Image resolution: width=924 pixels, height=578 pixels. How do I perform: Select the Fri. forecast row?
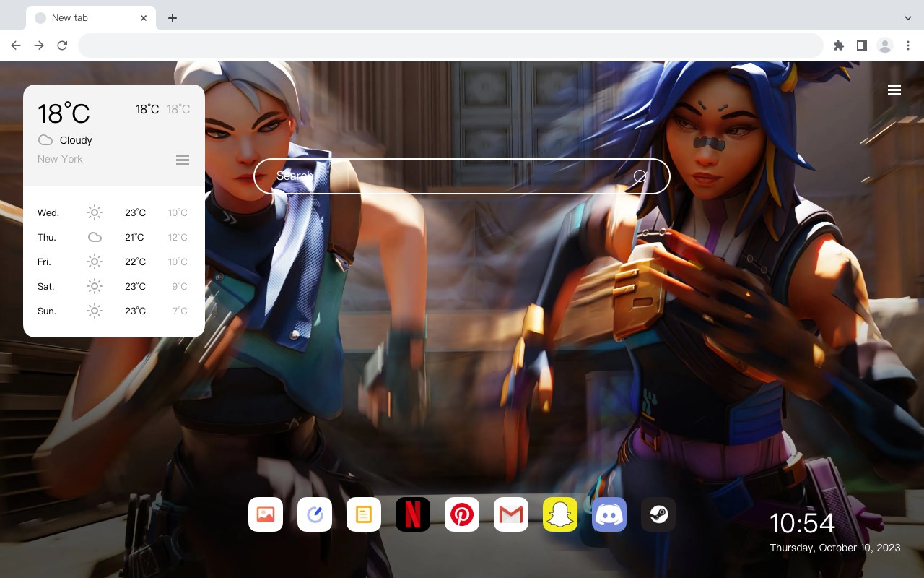(113, 262)
